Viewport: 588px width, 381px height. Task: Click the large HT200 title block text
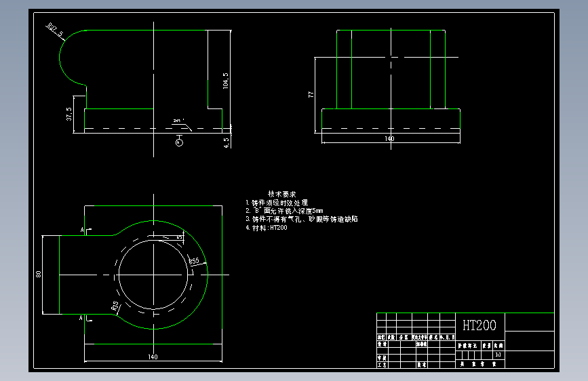(x=479, y=325)
